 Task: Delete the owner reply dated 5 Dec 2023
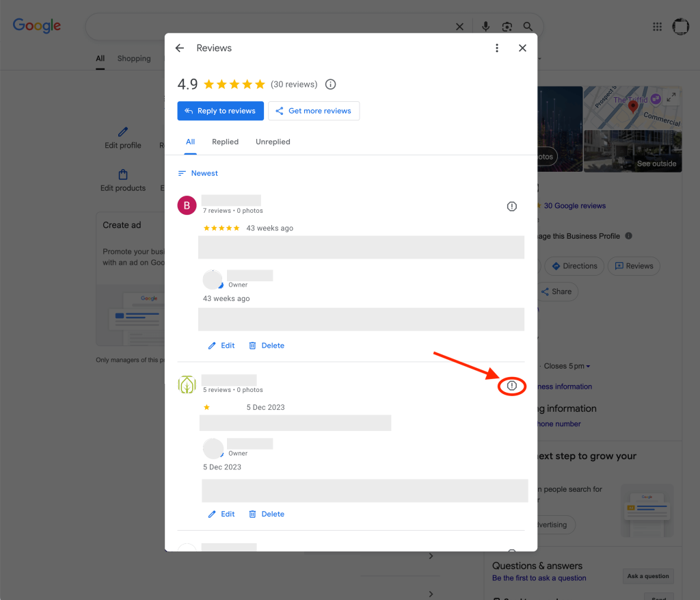pos(266,514)
